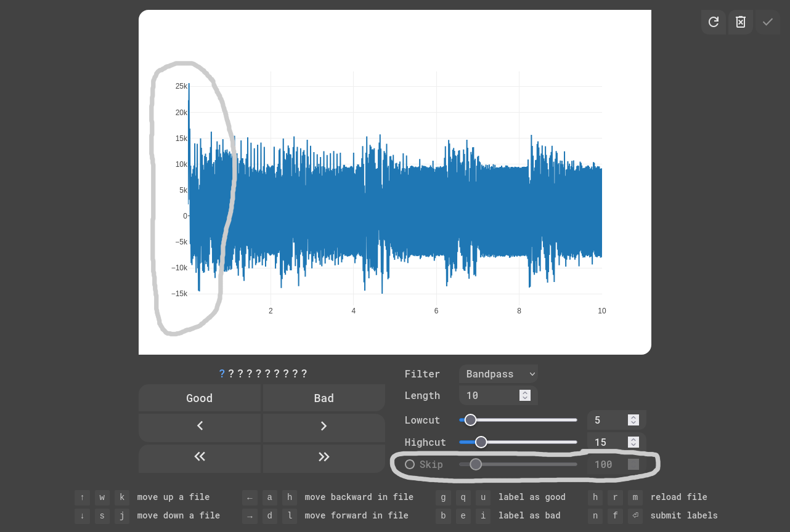This screenshot has width=790, height=532.
Task: Click the Highcut number field showing 15
Action: 607,442
